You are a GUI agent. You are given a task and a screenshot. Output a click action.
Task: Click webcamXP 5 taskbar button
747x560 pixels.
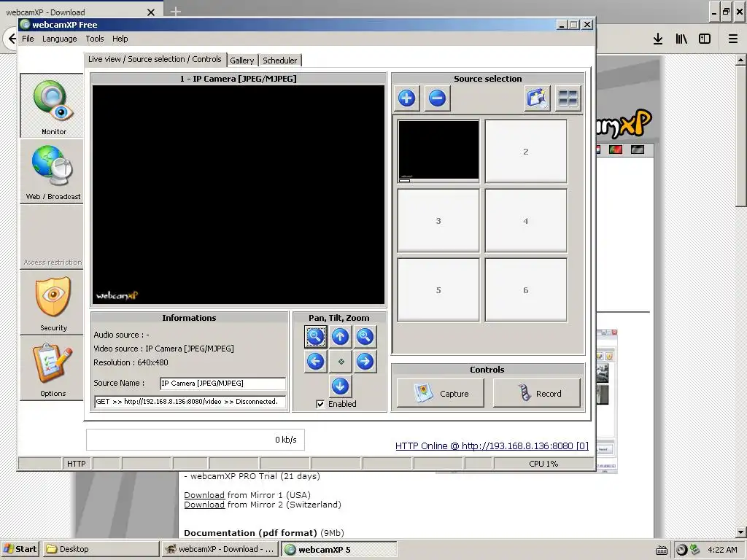pos(338,549)
